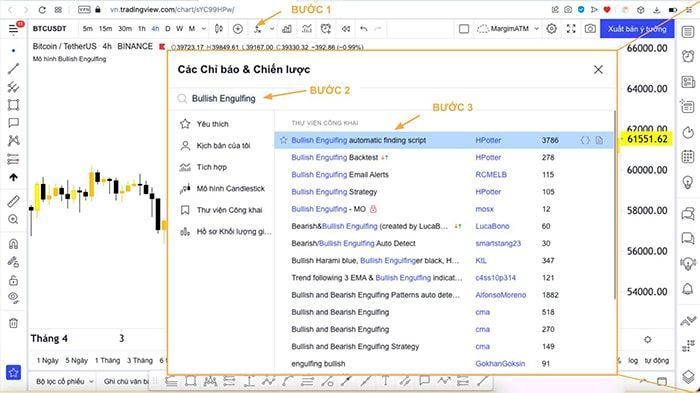Select the rectangle shapes tool

click(x=13, y=105)
